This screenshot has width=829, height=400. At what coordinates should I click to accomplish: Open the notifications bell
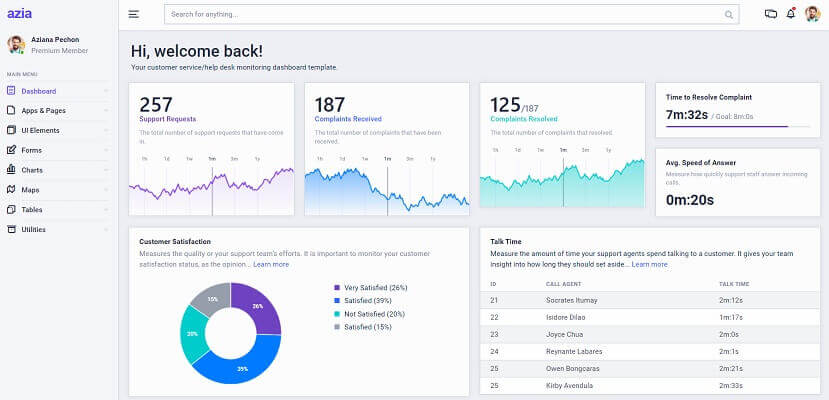(791, 14)
